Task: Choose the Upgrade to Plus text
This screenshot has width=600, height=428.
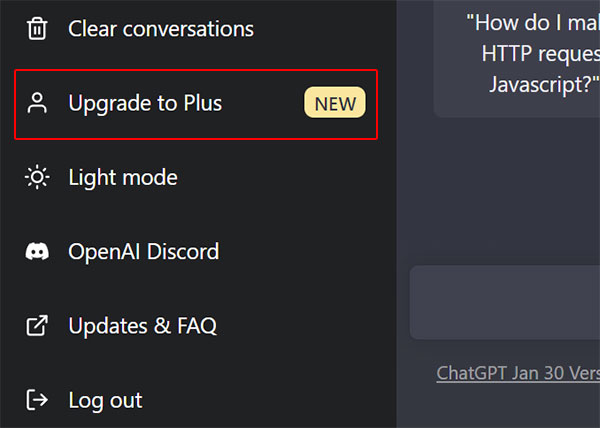Action: (x=145, y=103)
